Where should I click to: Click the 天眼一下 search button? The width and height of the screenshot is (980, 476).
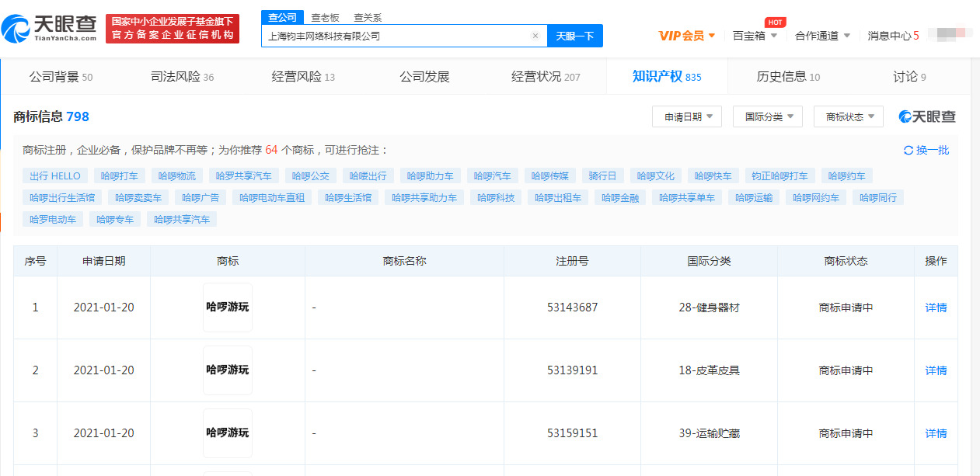575,36
